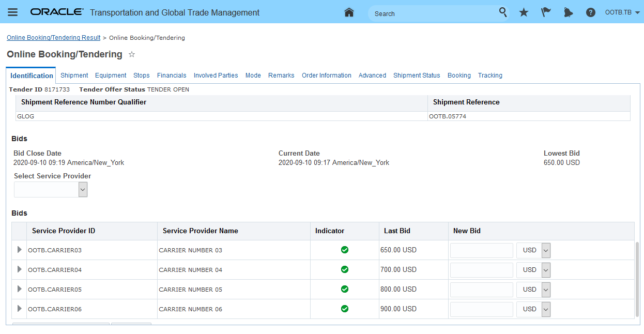Screen dimensions: 644x334
Task: Open the Tracking tab
Action: click(x=490, y=75)
